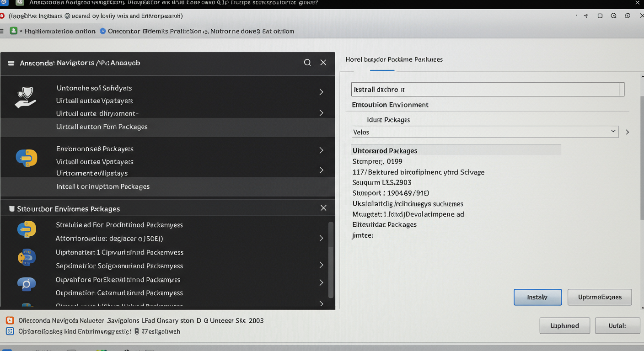Viewport: 644px width, 351px height.
Task: Click the orange icon in the bottom status bar
Action: pos(10,320)
